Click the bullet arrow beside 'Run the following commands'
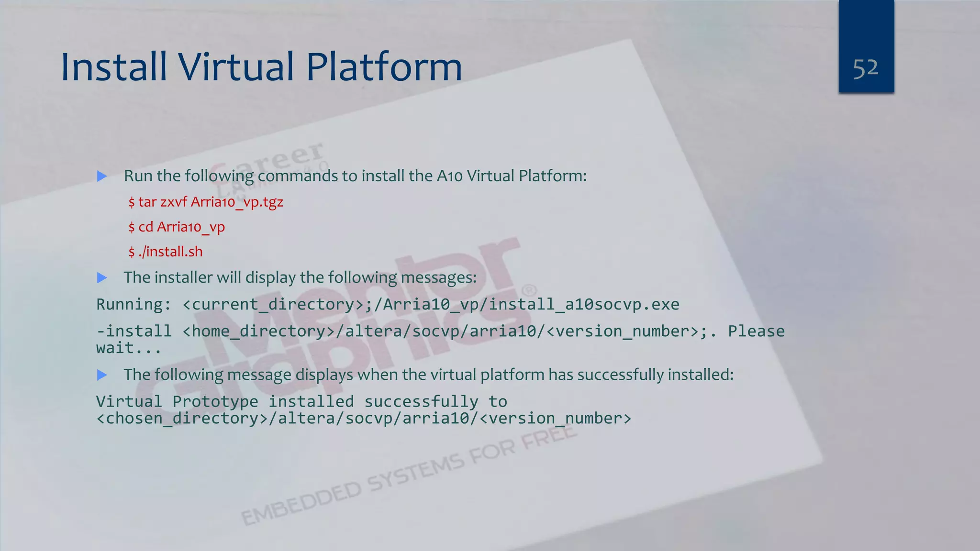The image size is (980, 551). click(102, 176)
